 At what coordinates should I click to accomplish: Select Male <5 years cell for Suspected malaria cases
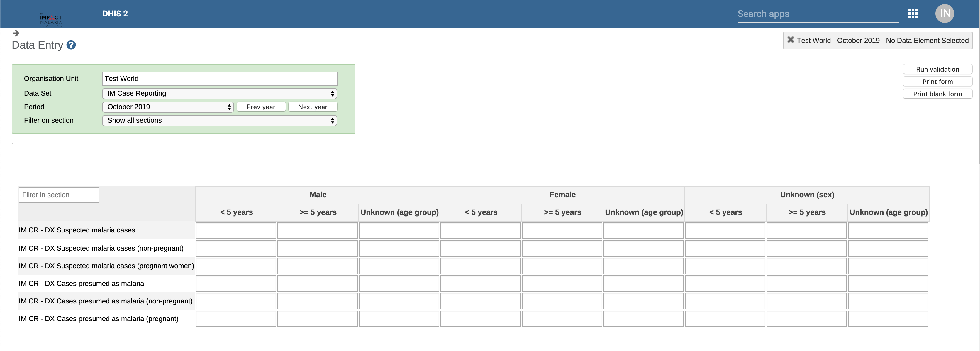pos(236,231)
